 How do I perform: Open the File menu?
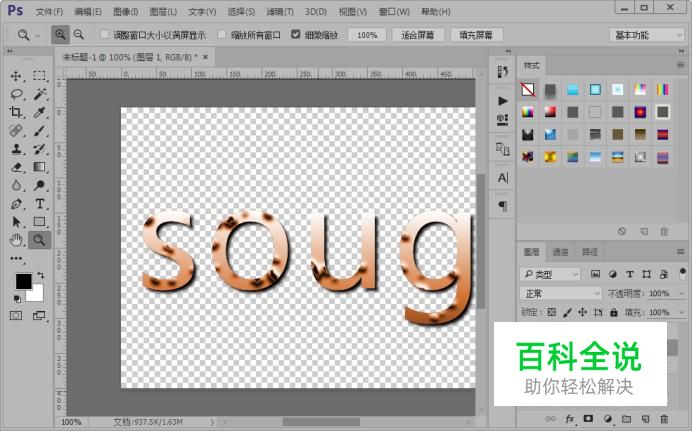point(49,12)
